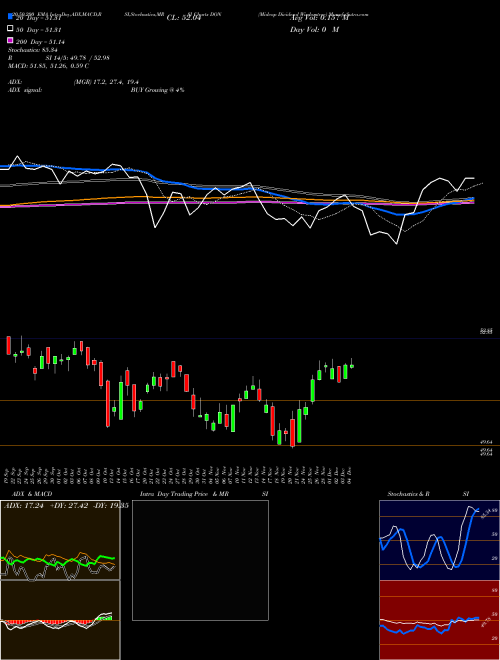
Task: Click the blue stochastics chart panel
Action: pyautogui.click(x=439, y=540)
